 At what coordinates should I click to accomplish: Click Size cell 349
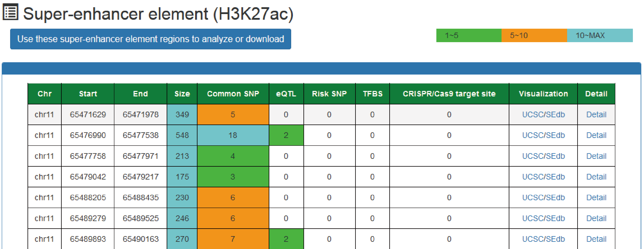point(182,115)
